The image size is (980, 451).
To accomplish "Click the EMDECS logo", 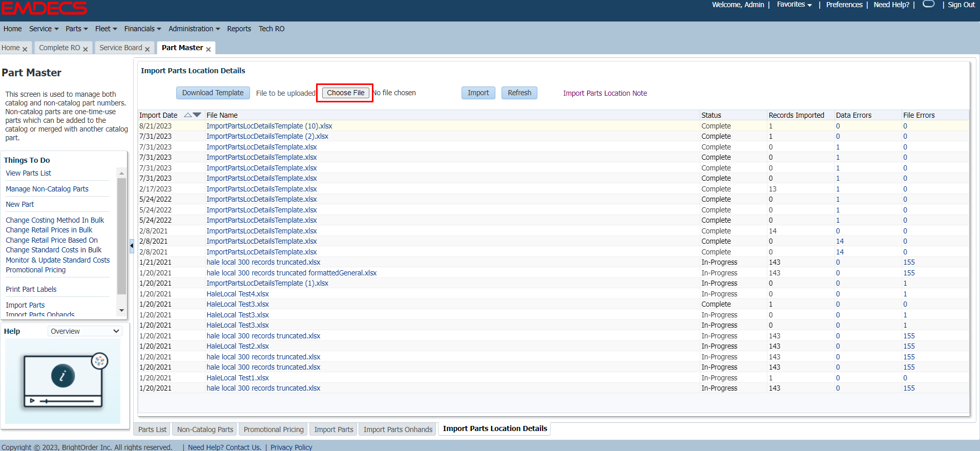I will (45, 8).
